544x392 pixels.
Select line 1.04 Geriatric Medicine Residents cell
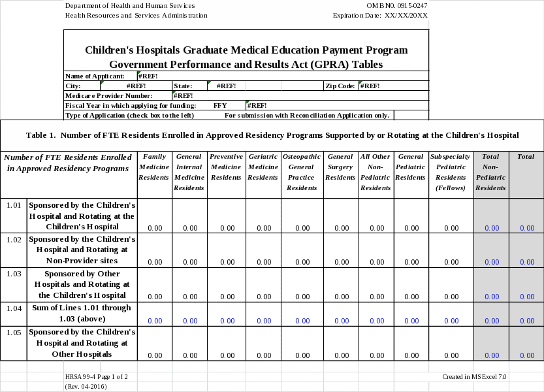(264, 314)
